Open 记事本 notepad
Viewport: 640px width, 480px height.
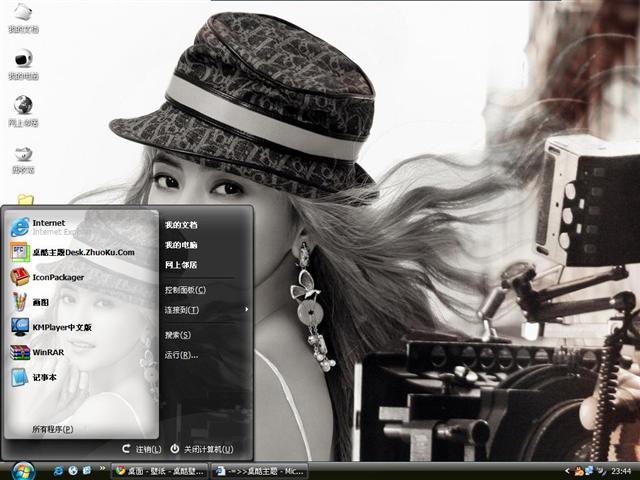coord(82,377)
